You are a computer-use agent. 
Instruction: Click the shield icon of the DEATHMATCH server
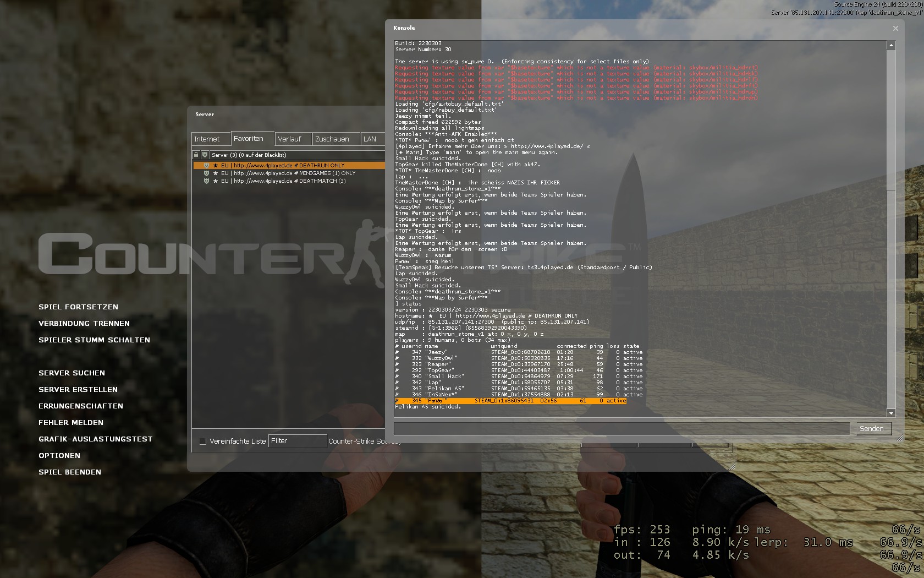(207, 181)
